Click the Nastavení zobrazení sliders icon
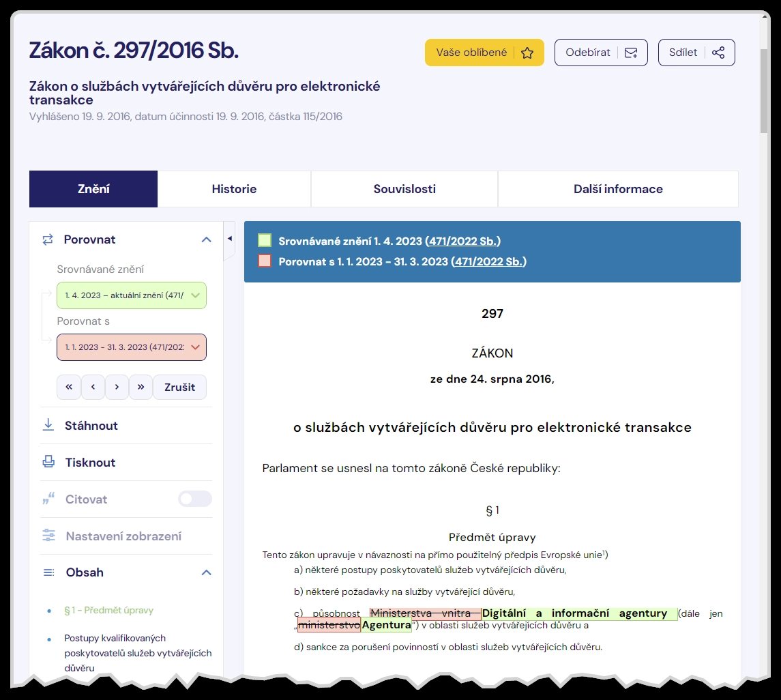This screenshot has width=781, height=700. coord(48,536)
